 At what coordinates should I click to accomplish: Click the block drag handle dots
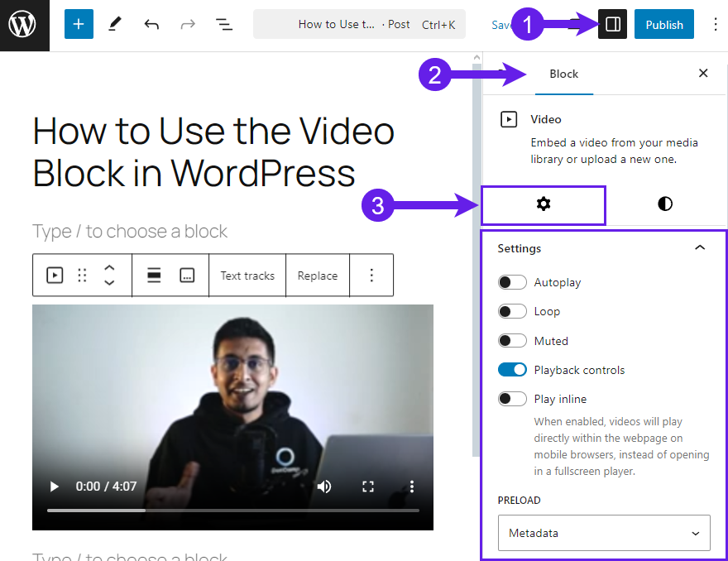point(82,276)
